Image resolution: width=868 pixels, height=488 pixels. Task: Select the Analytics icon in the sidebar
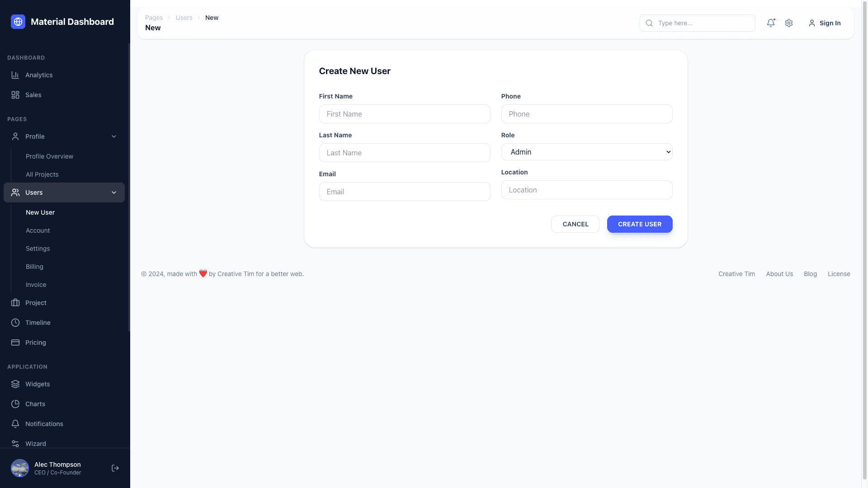click(15, 75)
